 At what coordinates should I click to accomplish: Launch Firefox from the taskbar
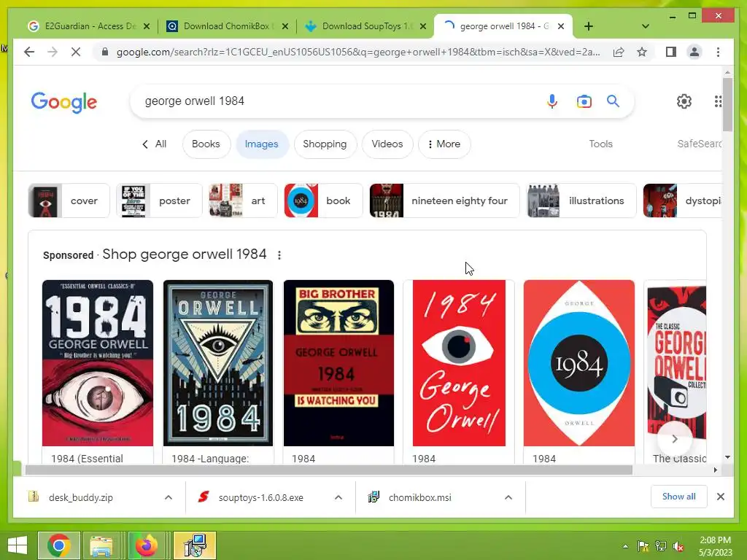tap(146, 545)
